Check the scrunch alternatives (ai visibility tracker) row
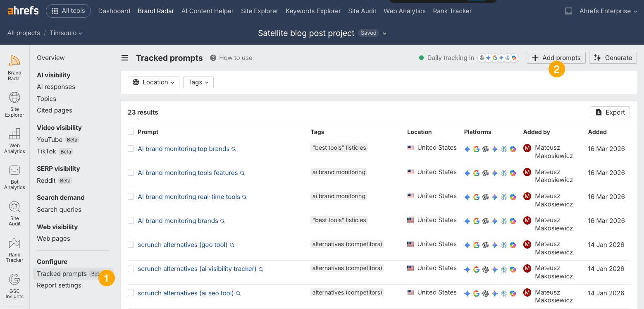The width and height of the screenshot is (644, 309). 131,268
